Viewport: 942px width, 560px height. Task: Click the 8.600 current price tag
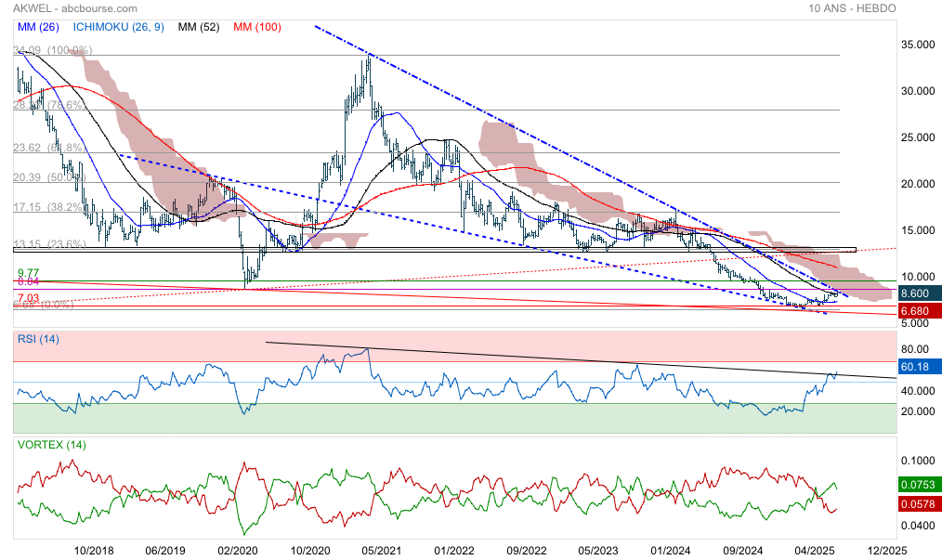pos(919,293)
